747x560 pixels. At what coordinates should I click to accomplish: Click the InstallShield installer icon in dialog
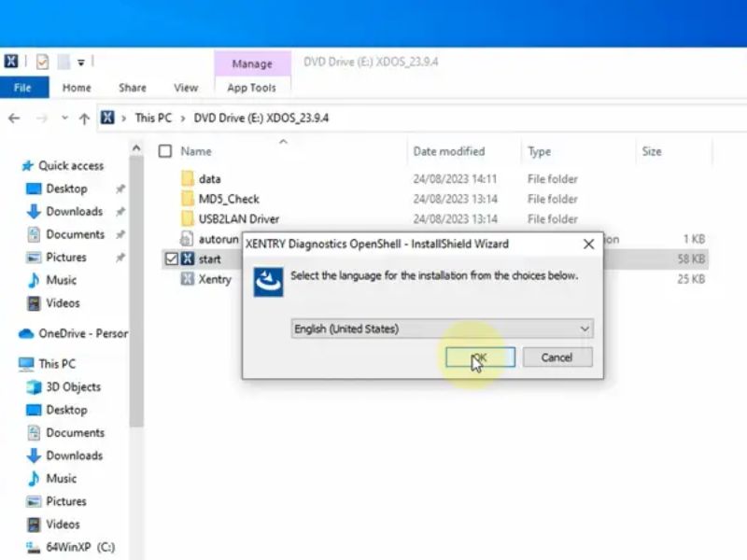pyautogui.click(x=269, y=281)
